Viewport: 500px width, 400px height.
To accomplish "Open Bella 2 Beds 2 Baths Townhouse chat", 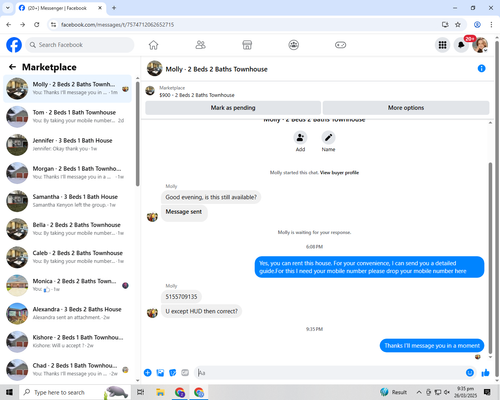I will click(67, 229).
